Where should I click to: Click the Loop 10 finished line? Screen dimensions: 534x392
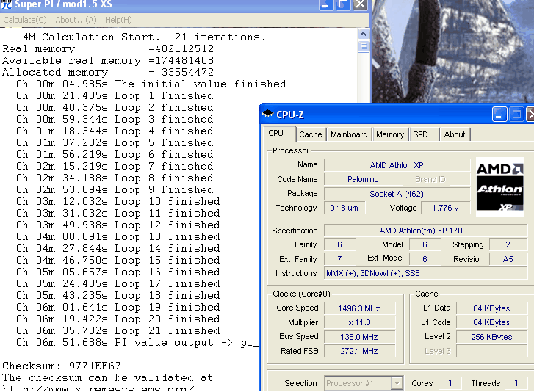118,201
